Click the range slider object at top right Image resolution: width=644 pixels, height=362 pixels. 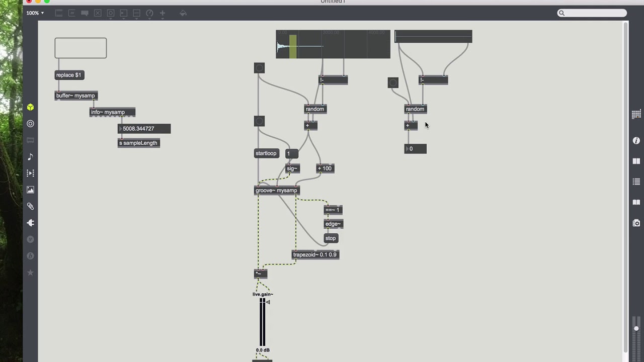click(x=433, y=36)
